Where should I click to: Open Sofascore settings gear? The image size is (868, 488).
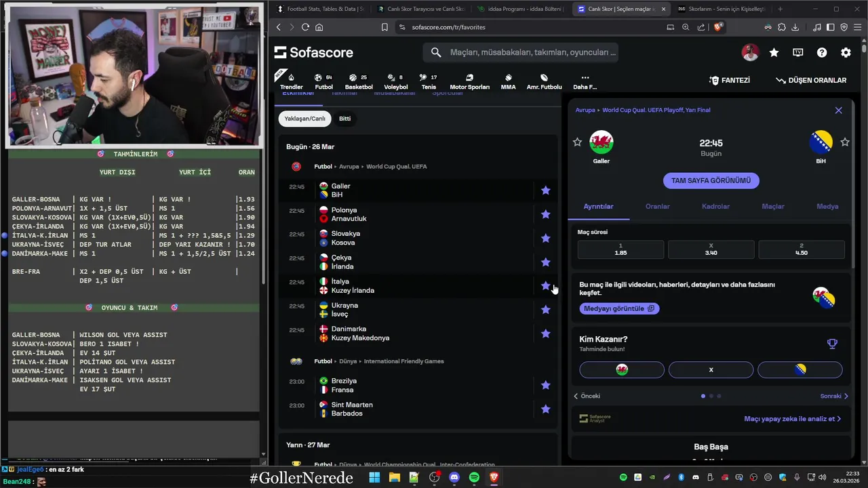tap(846, 52)
